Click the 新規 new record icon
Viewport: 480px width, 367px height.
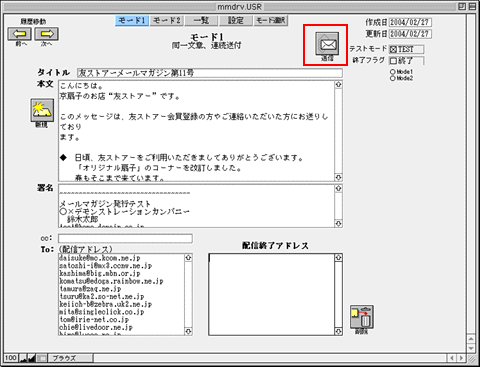pyautogui.click(x=42, y=110)
